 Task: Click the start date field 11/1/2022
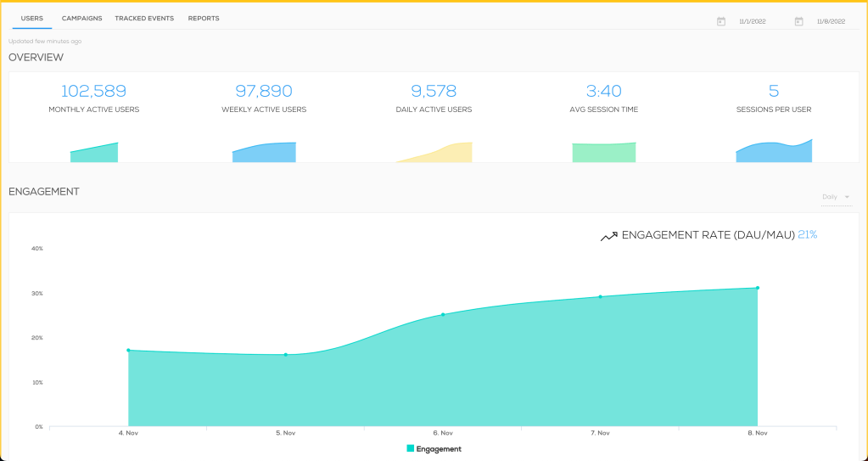[753, 21]
